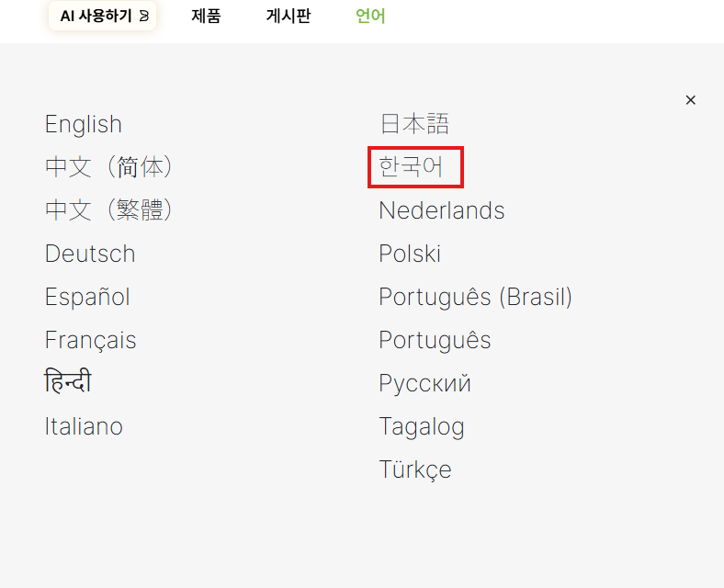This screenshot has width=724, height=588.
Task: Select Português (Brasil) option
Action: 476,297
